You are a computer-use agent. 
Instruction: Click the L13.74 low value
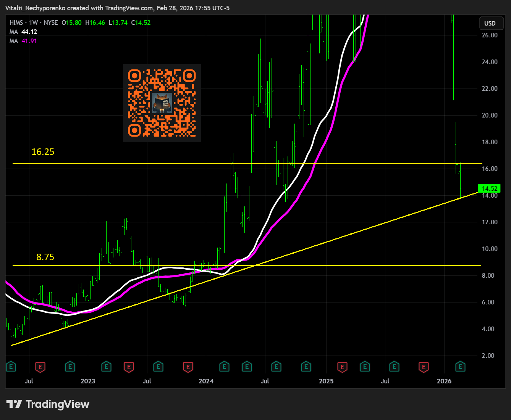(118, 23)
